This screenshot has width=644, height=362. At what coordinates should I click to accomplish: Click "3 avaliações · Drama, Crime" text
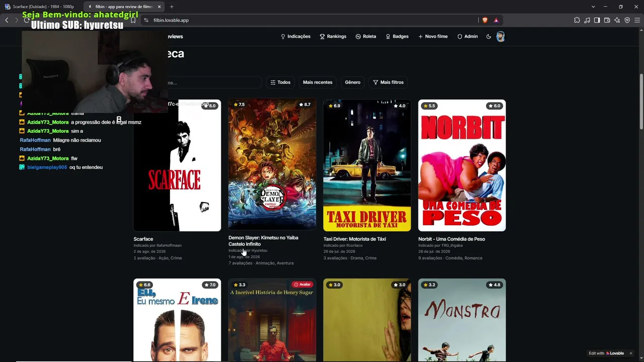[350, 258]
